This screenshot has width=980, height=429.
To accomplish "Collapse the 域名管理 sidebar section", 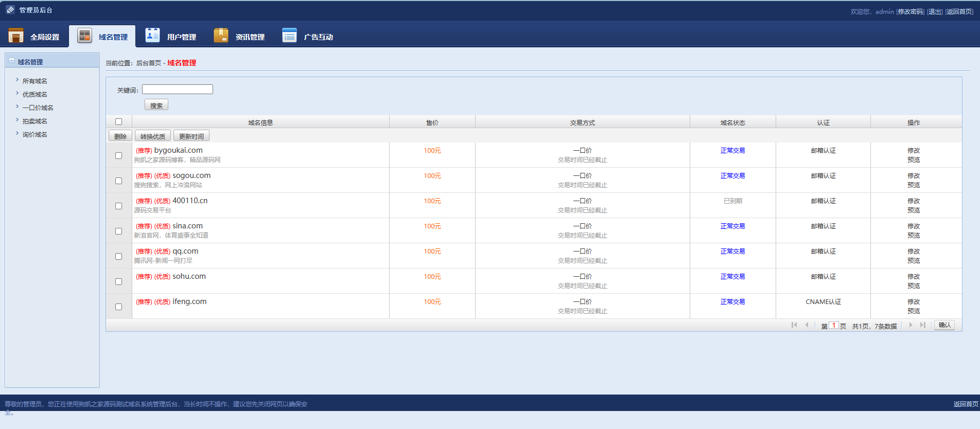I will tap(11, 61).
